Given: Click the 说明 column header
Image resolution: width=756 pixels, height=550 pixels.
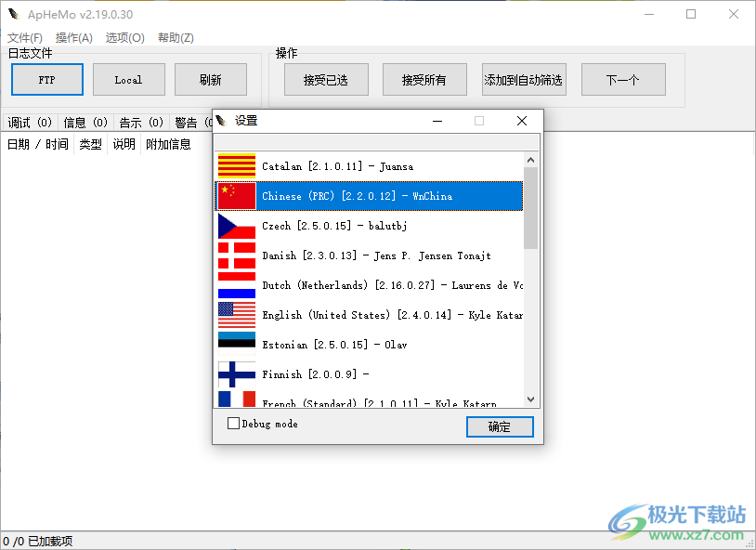Looking at the screenshot, I should 124,144.
